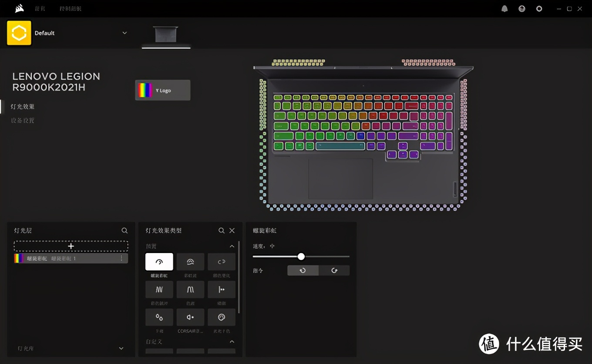Close the lighting effect types panel
Screen dimensions: 592x364
click(232, 230)
